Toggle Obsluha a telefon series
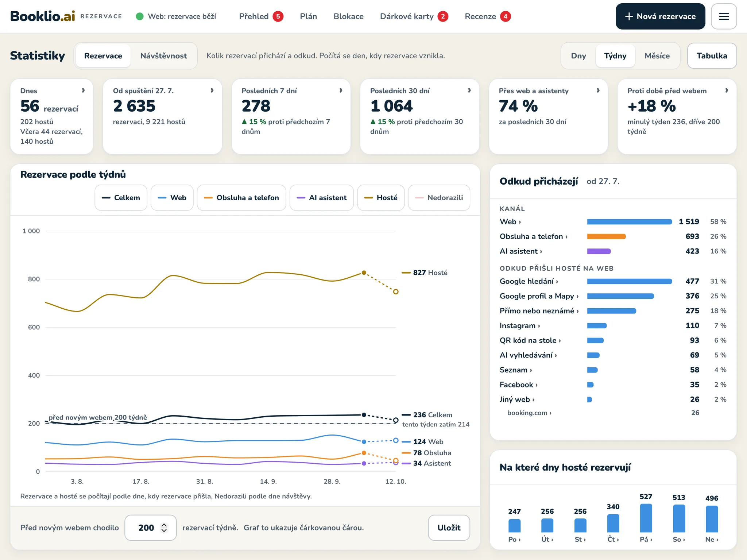 pos(241,198)
